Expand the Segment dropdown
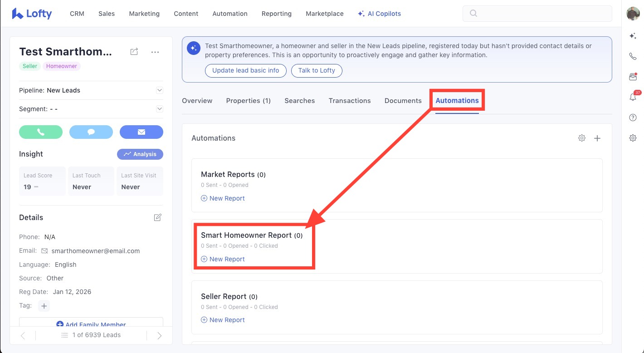644x353 pixels. (x=159, y=109)
